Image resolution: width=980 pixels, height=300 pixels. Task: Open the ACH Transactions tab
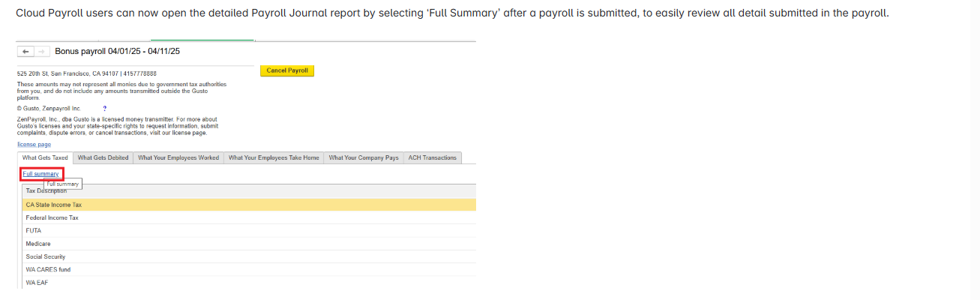tap(432, 157)
